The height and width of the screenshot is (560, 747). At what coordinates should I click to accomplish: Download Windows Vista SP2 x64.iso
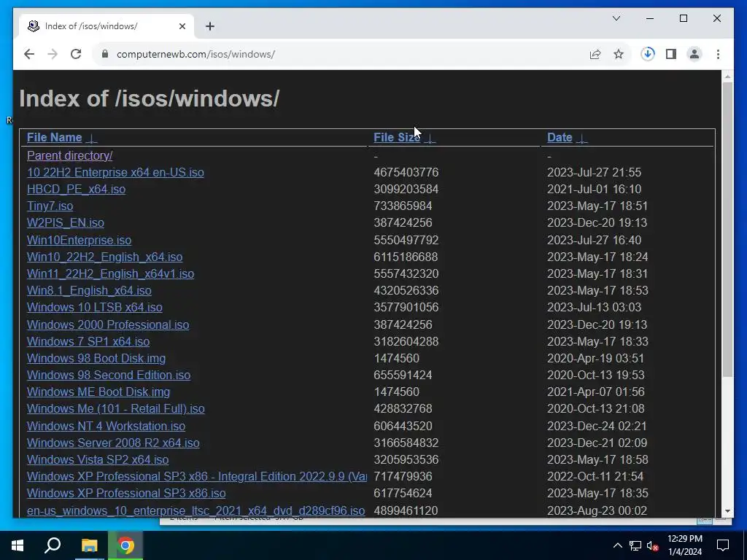(98, 459)
